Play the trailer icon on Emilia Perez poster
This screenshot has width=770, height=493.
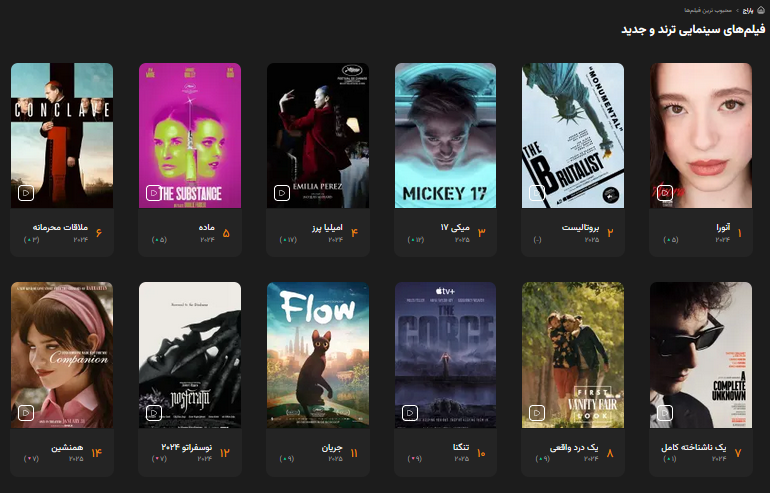click(x=282, y=193)
